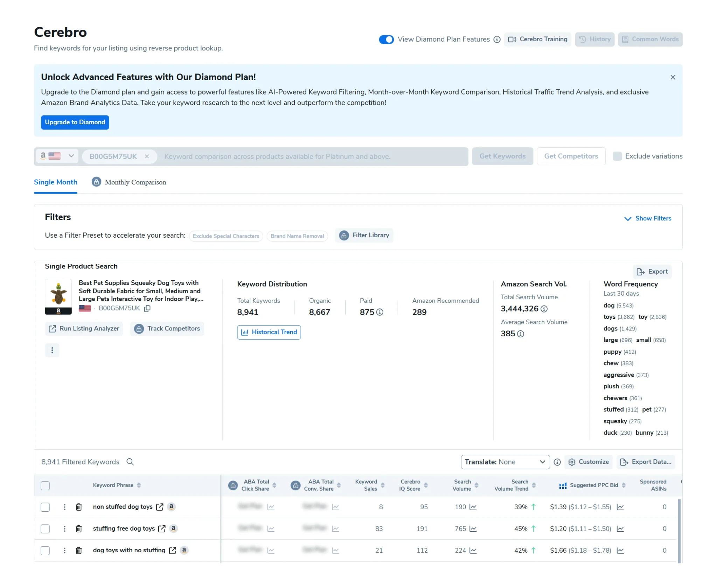Screen dimensions: 717x588
Task: Open Translate: None dropdown
Action: 505,462
